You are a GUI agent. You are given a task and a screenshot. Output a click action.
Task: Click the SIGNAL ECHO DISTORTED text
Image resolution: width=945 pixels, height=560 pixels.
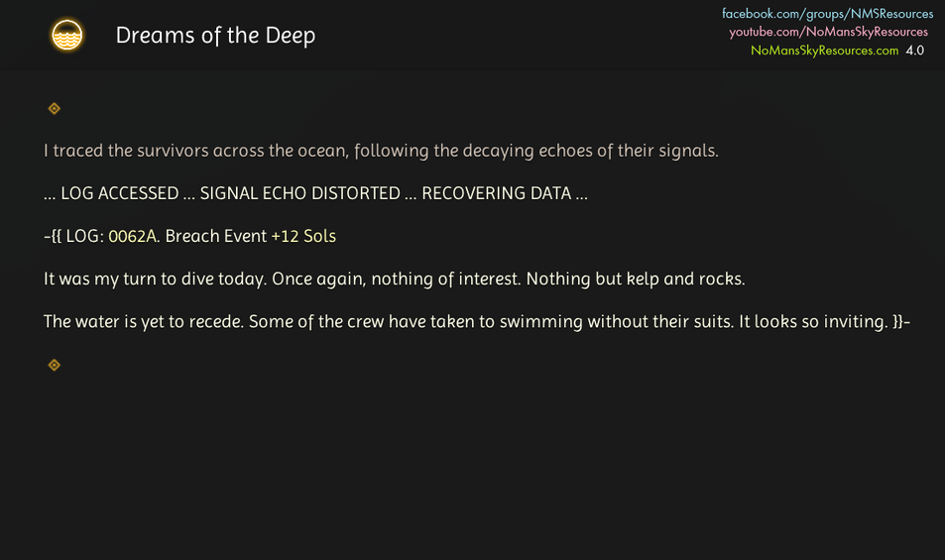coord(300,193)
